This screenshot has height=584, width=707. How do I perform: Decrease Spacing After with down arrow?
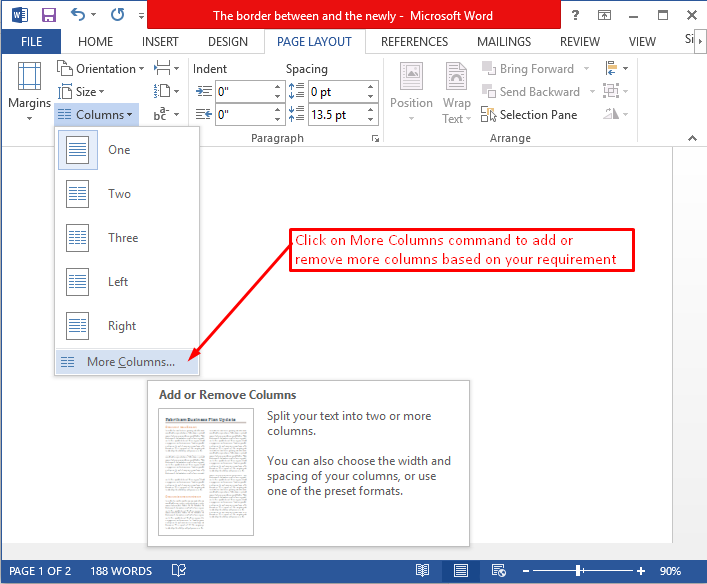point(371,120)
